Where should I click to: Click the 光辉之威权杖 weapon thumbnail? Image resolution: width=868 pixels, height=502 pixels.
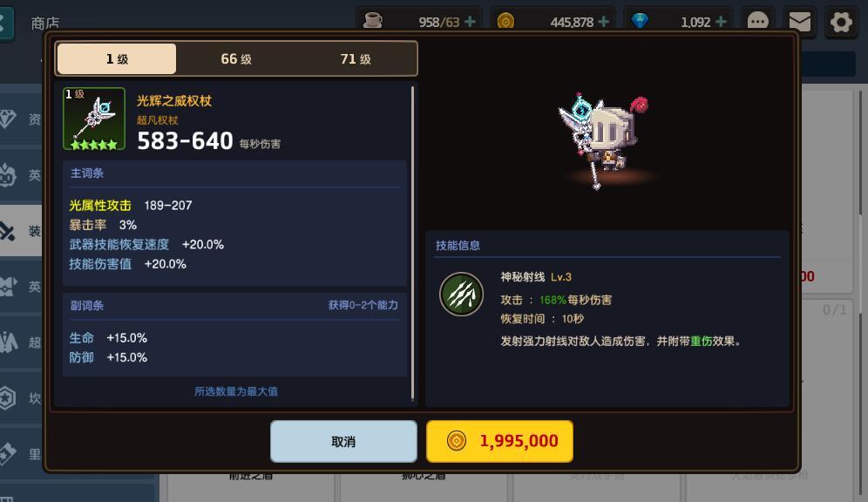point(94,119)
